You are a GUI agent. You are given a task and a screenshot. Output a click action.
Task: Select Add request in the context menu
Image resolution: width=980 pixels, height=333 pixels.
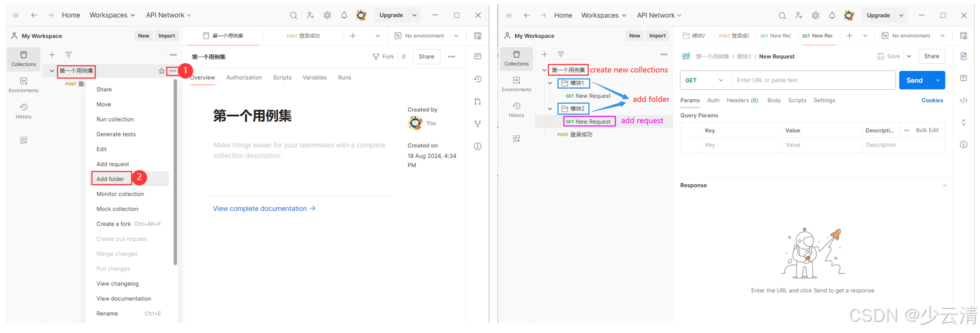(x=113, y=164)
